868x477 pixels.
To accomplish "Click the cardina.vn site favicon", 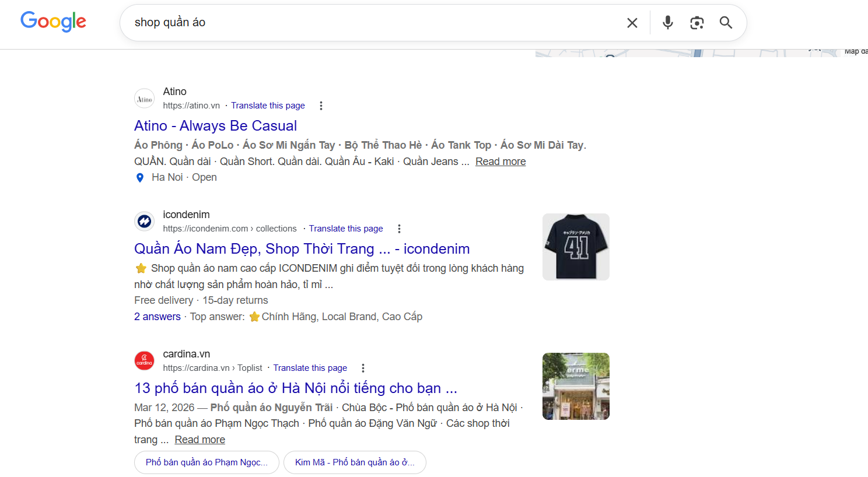I will click(145, 361).
